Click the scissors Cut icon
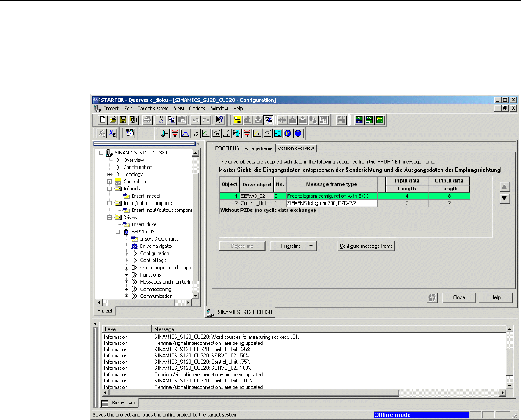Image resolution: width=521 pixels, height=420 pixels. pyautogui.click(x=161, y=120)
